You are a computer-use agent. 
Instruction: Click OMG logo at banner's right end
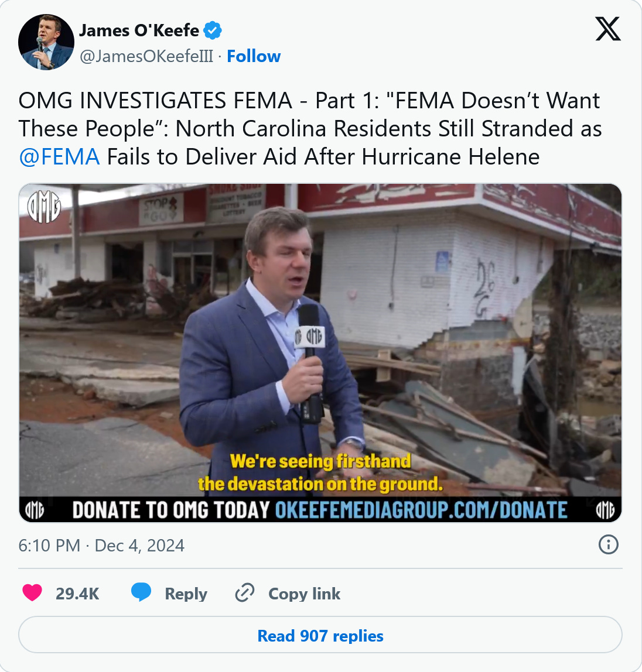click(x=605, y=510)
